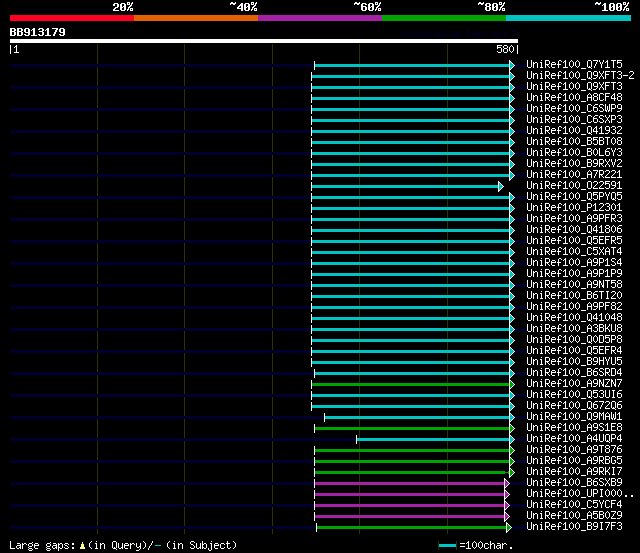Select the UniRef100_A9RKI7 label
640x553 pixels.
click(x=574, y=472)
